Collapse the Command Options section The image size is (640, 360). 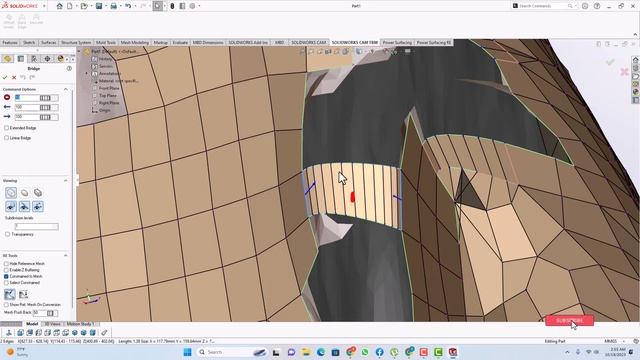point(66,89)
